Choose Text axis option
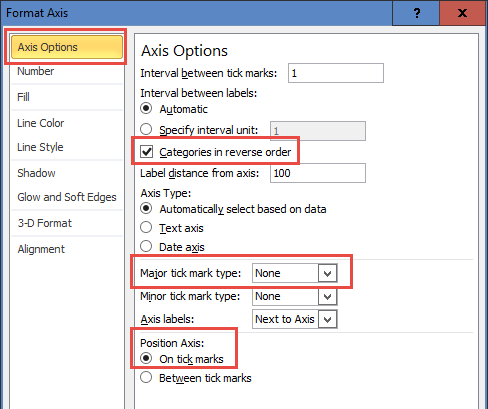The width and height of the screenshot is (488, 409). [x=146, y=227]
